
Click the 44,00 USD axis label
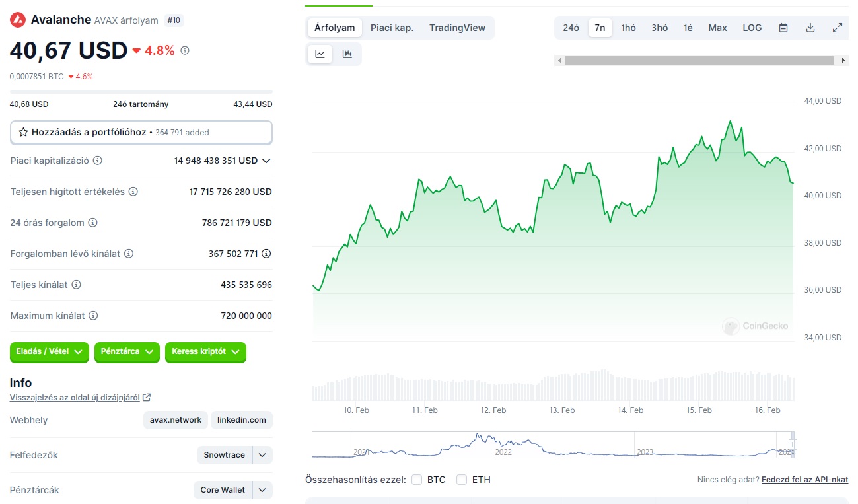(823, 101)
